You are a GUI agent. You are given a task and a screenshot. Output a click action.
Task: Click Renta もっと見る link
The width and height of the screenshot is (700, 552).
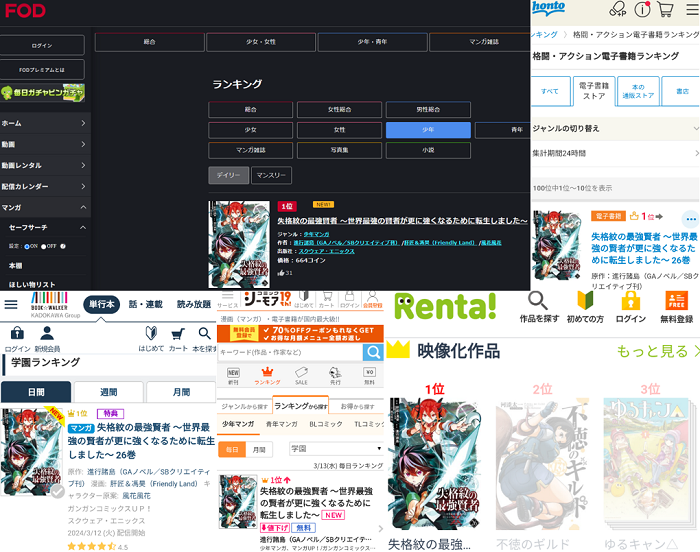click(657, 351)
